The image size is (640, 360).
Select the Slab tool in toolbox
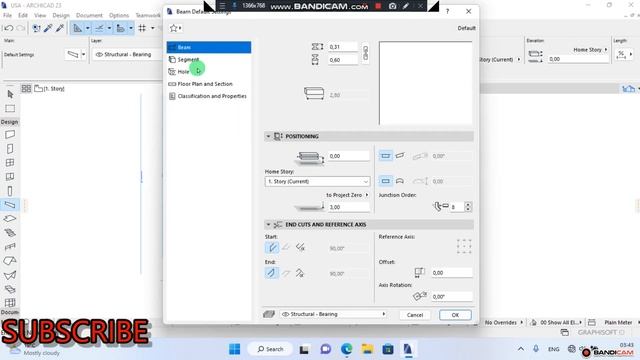point(10,218)
